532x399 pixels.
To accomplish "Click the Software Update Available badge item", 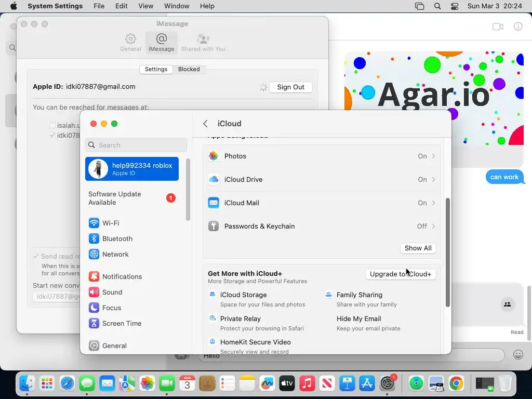I will pyautogui.click(x=132, y=198).
